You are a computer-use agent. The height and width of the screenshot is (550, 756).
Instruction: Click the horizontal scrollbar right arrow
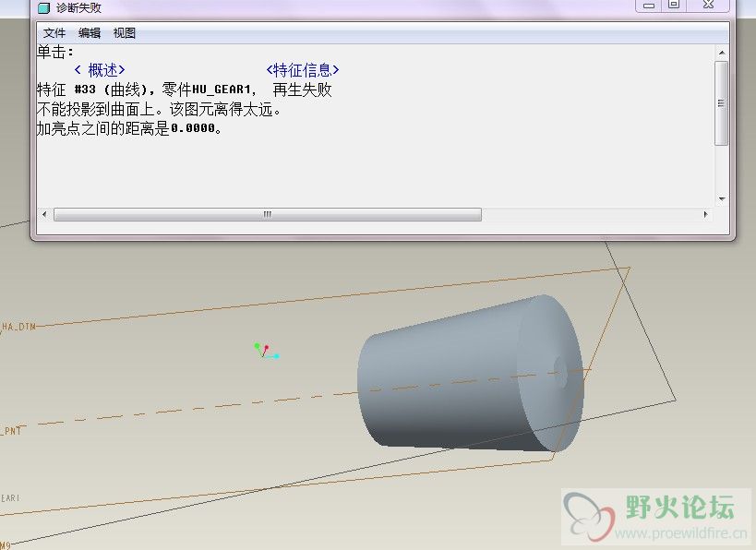706,214
